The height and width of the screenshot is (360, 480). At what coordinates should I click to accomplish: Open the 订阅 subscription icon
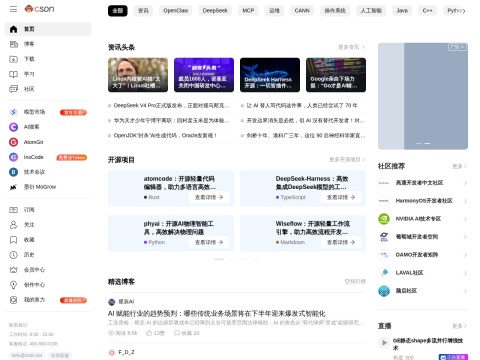coord(13,210)
